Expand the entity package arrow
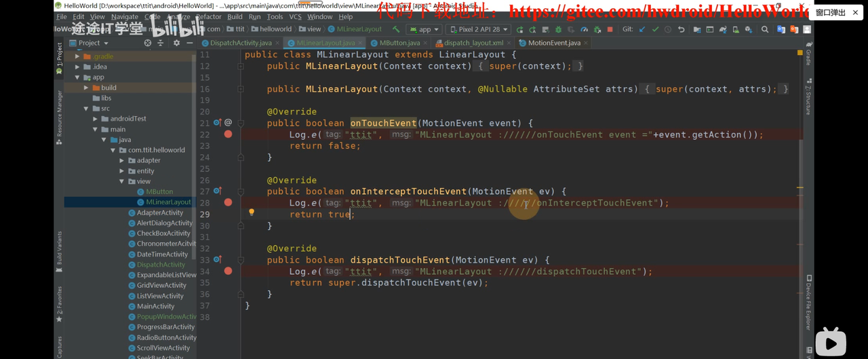 [x=122, y=171]
